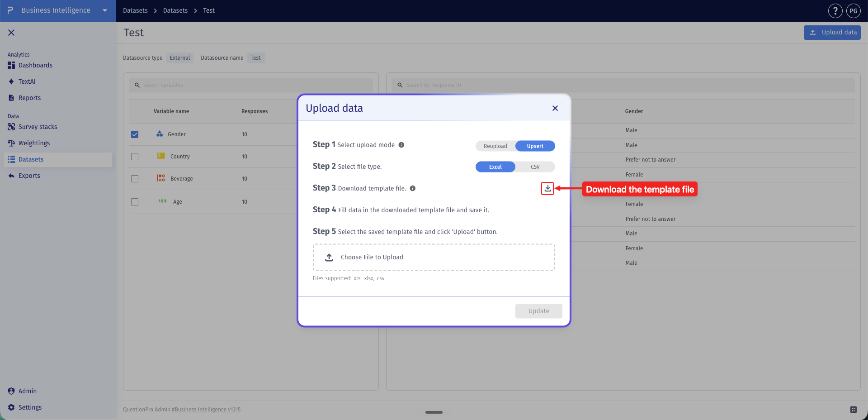Open the Business Intelligence v1315 link
Viewport: 868px width, 420px height.
click(206, 410)
